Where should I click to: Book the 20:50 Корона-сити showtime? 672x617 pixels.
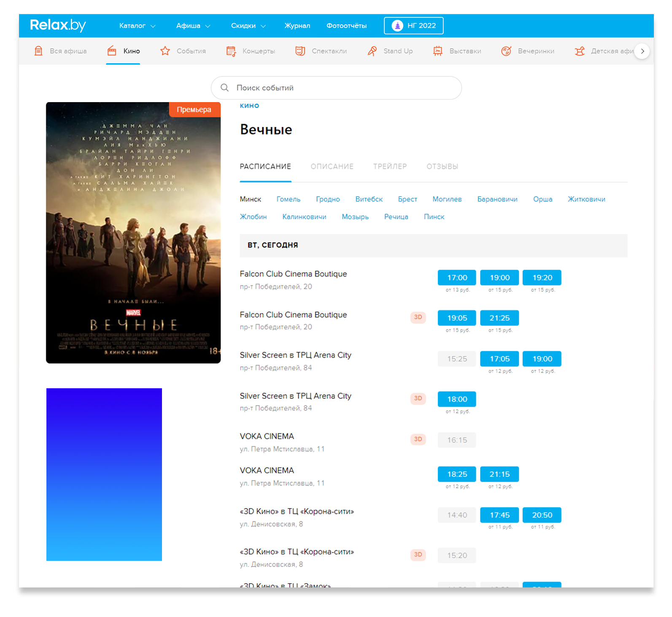(542, 515)
